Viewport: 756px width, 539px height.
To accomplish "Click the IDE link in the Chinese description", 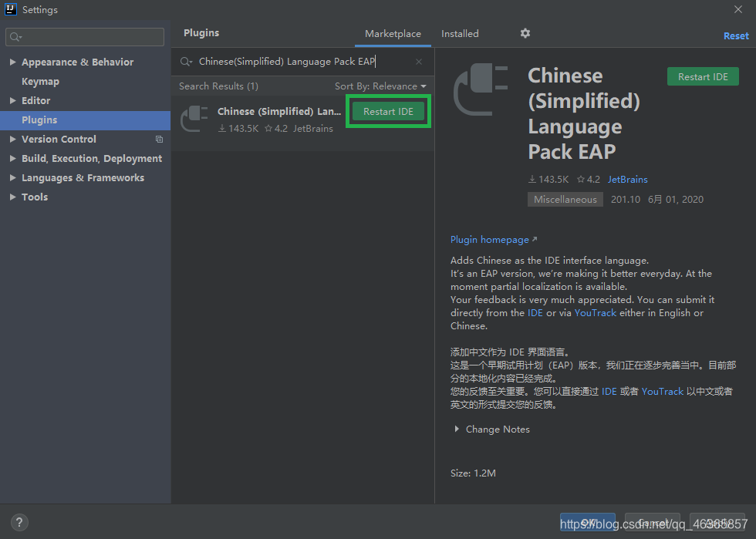I will (609, 392).
